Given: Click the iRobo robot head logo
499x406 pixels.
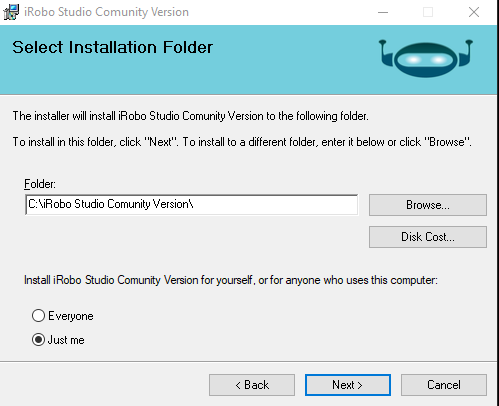Looking at the screenshot, I should [426, 59].
